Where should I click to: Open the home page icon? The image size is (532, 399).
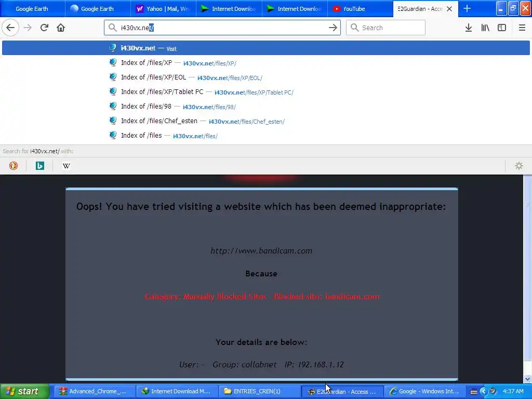tap(61, 28)
